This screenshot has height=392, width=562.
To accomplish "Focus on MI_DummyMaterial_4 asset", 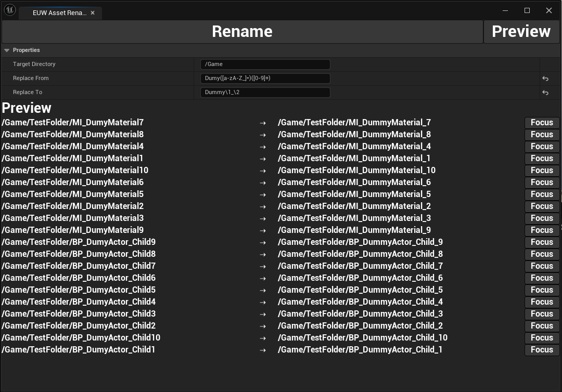I will [542, 147].
